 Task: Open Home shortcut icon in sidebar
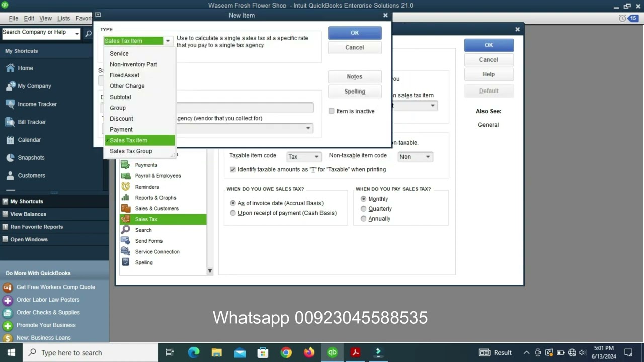tap(10, 68)
